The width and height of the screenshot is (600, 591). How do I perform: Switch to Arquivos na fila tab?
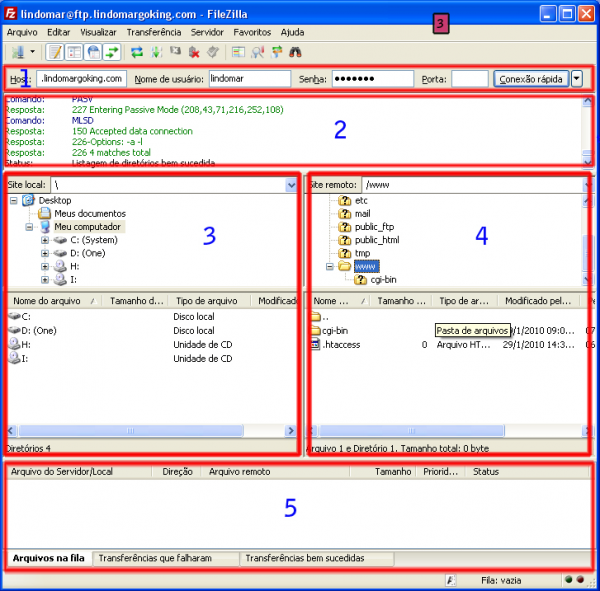49,558
